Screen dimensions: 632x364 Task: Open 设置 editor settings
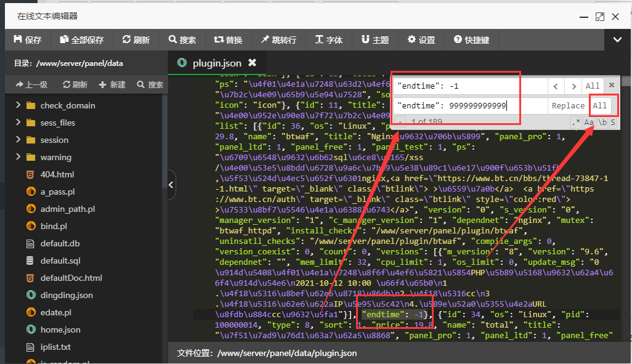tap(421, 40)
